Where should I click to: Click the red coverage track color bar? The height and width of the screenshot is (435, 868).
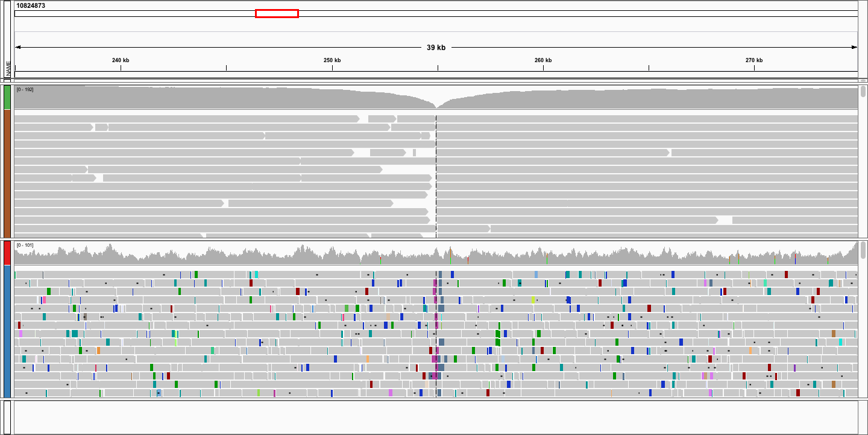(7, 253)
